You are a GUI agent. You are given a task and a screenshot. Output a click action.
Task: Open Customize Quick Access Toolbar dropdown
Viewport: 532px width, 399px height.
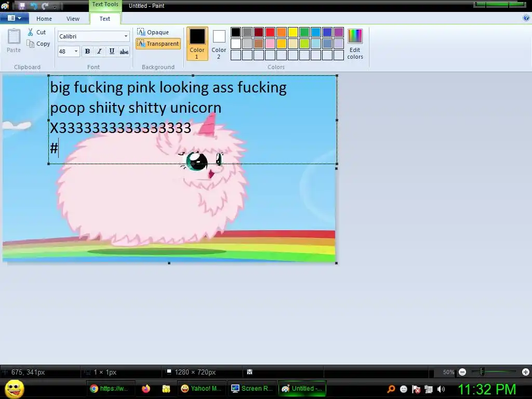click(x=55, y=6)
